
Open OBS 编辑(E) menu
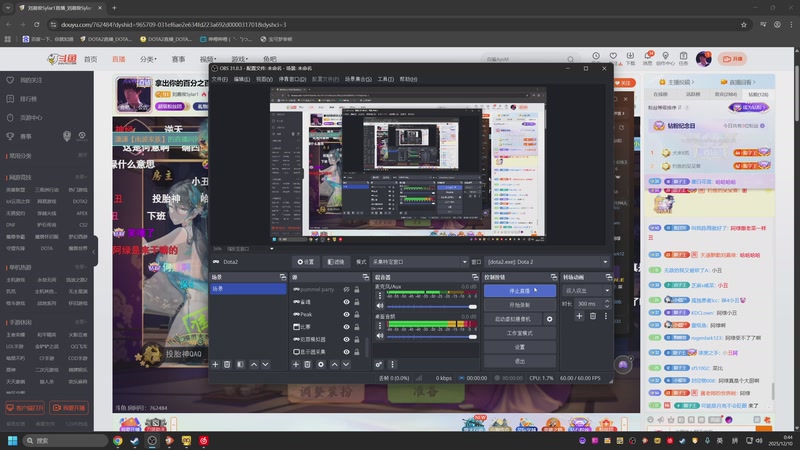pyautogui.click(x=241, y=79)
